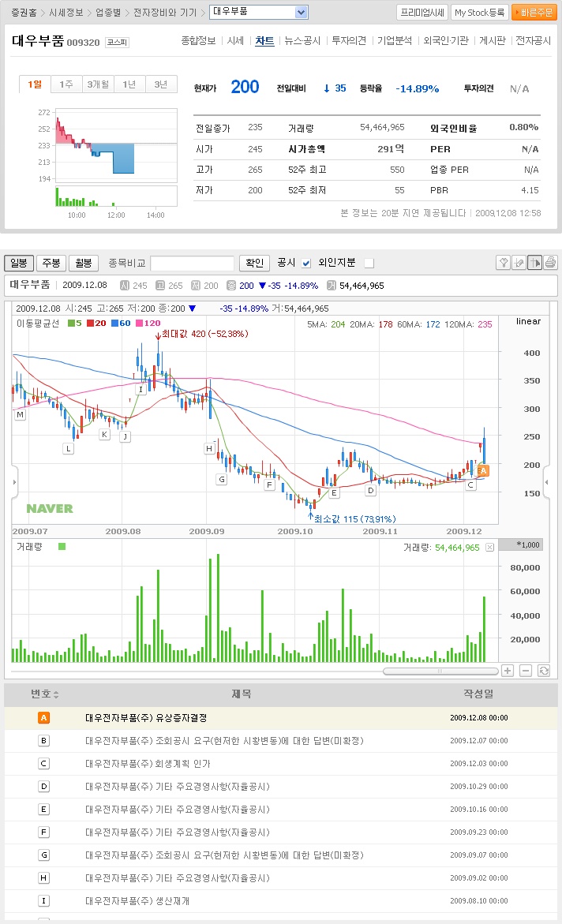Click the chart horizontal scrollbar thumb
The image size is (562, 924).
440,671
